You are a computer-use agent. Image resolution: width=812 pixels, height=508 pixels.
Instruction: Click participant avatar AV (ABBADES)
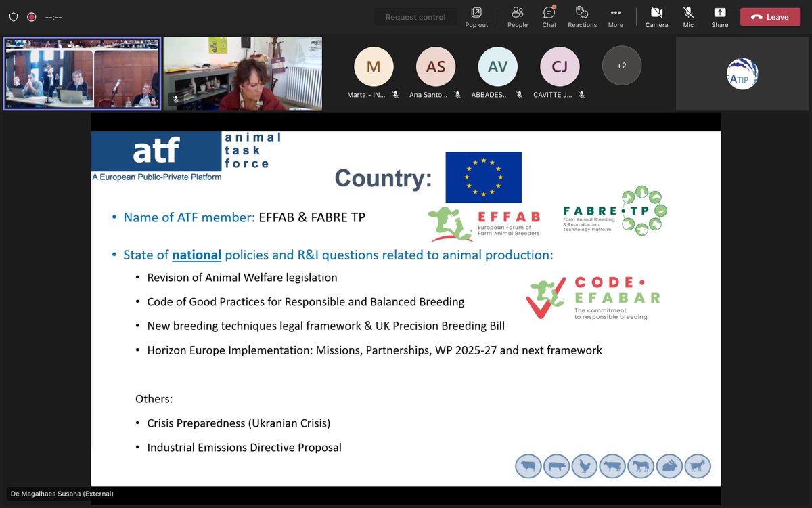coord(497,66)
